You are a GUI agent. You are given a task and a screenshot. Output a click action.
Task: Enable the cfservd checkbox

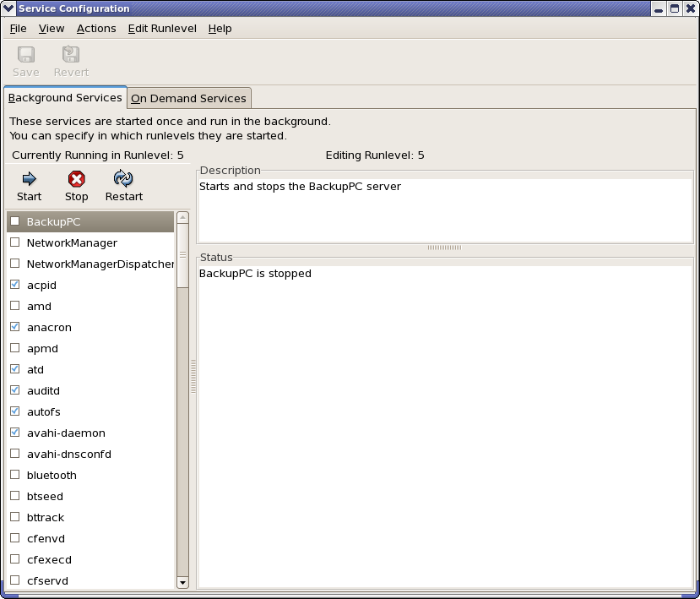(x=14, y=580)
